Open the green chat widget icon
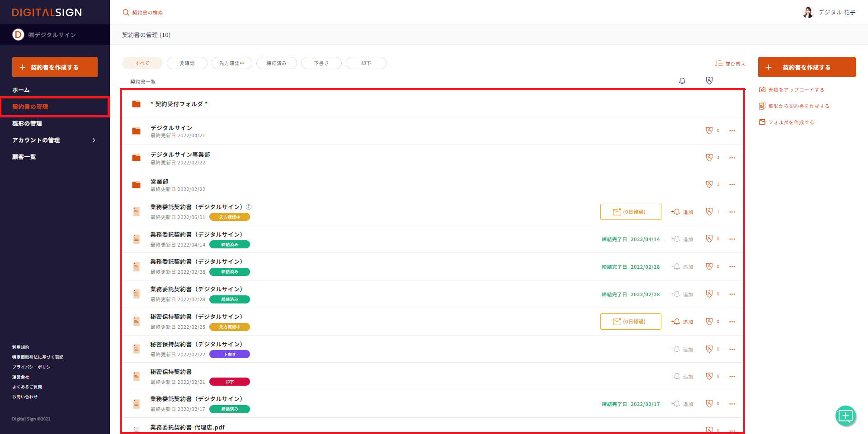Viewport: 868px width, 434px height. click(x=845, y=415)
